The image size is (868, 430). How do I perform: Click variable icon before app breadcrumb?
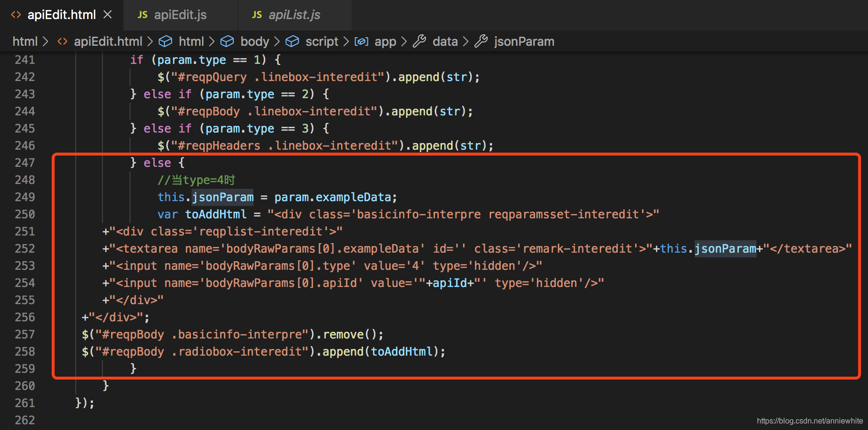click(x=362, y=41)
